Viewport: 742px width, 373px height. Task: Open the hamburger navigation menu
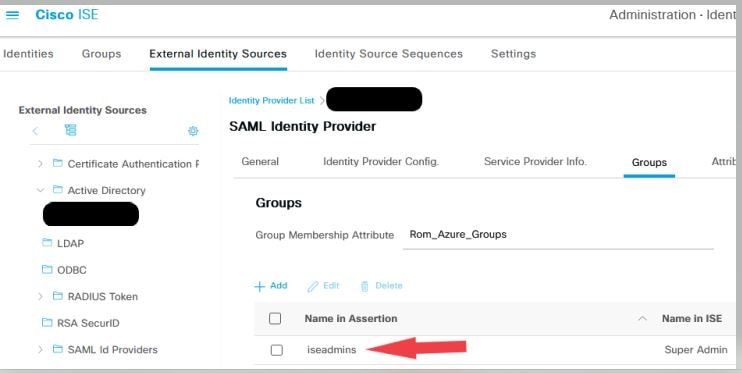pos(13,15)
